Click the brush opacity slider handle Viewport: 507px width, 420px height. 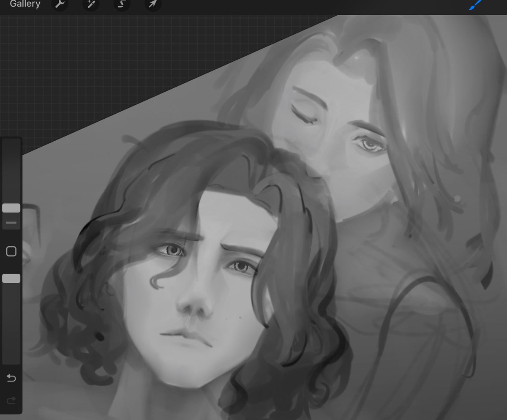tap(11, 278)
